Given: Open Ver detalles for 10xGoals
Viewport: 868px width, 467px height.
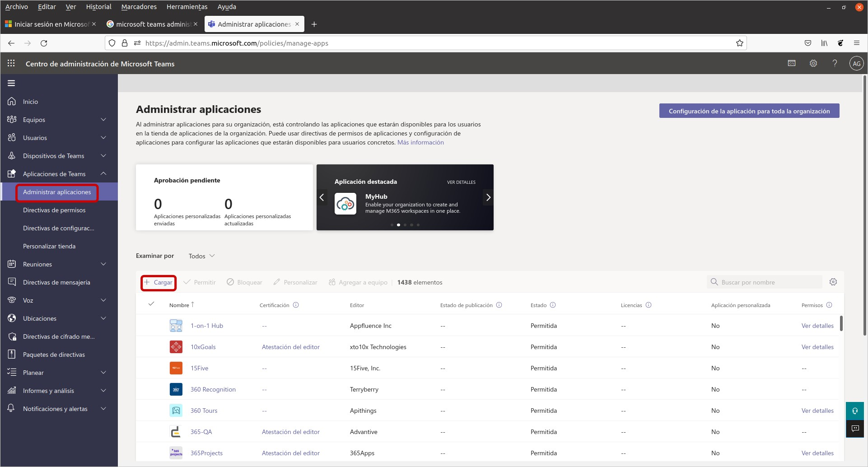Looking at the screenshot, I should click(817, 347).
